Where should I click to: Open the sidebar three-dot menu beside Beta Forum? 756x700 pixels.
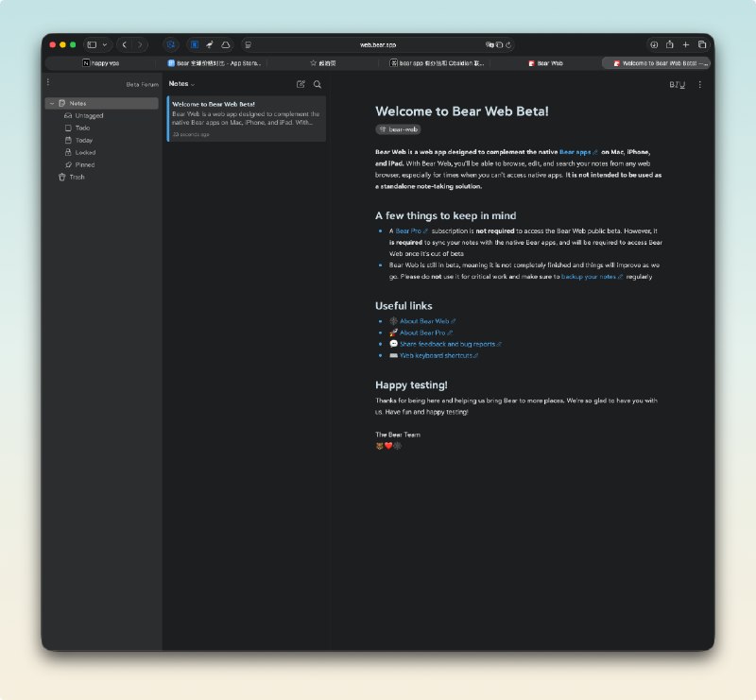[x=48, y=82]
